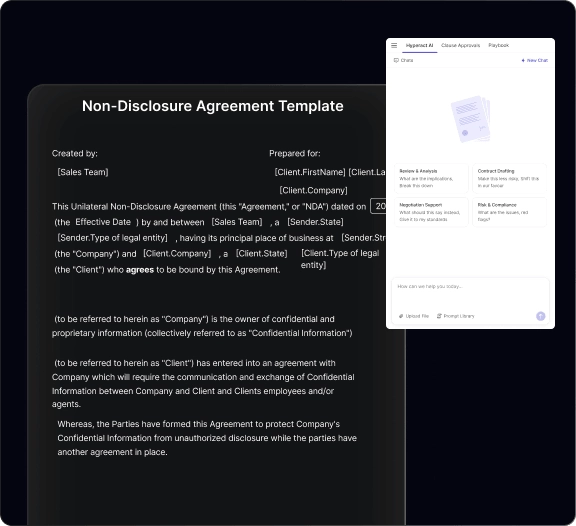Click the 'Non-Disclosure Agreement Template' heading
576x526 pixels.
(213, 106)
